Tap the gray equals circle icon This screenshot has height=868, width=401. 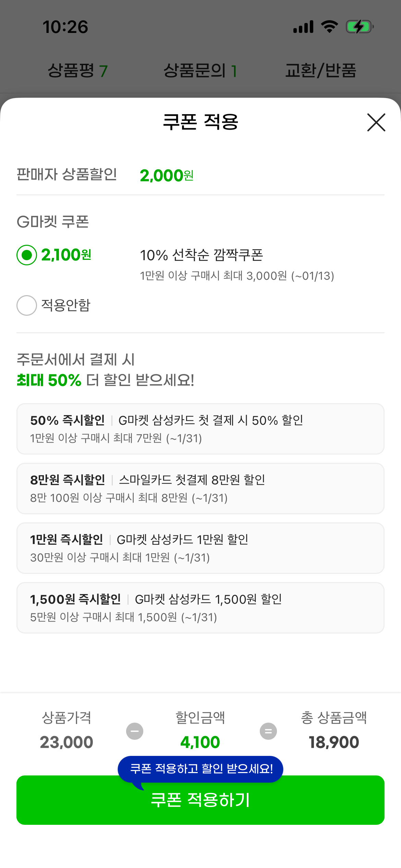(268, 731)
